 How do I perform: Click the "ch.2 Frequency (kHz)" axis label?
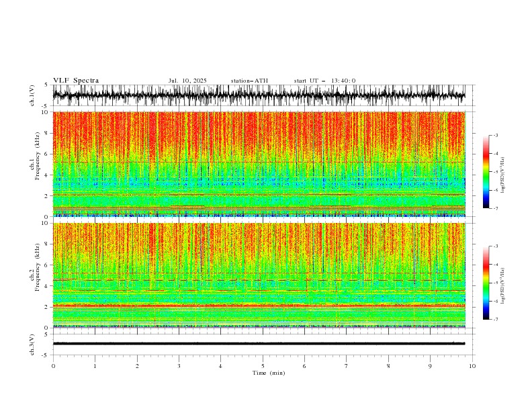click(x=35, y=267)
